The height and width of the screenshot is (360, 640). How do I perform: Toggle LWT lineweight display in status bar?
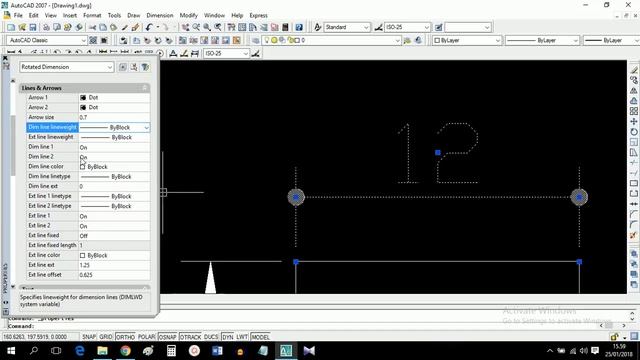pyautogui.click(x=242, y=337)
